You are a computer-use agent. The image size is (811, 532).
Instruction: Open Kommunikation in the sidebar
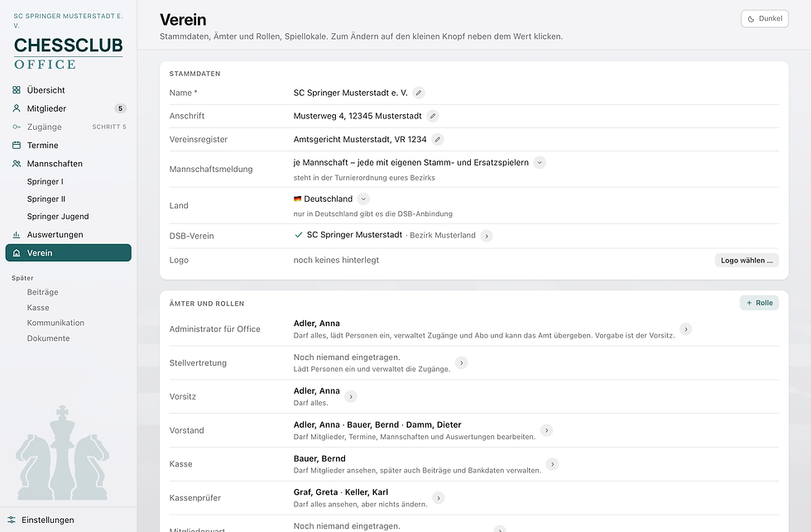coord(55,324)
